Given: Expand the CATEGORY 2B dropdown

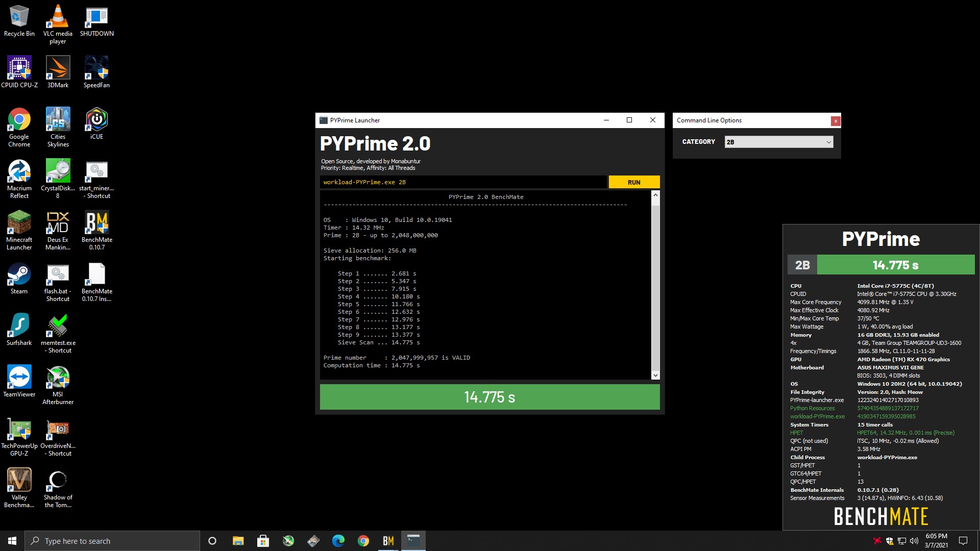Looking at the screenshot, I should coord(779,142).
